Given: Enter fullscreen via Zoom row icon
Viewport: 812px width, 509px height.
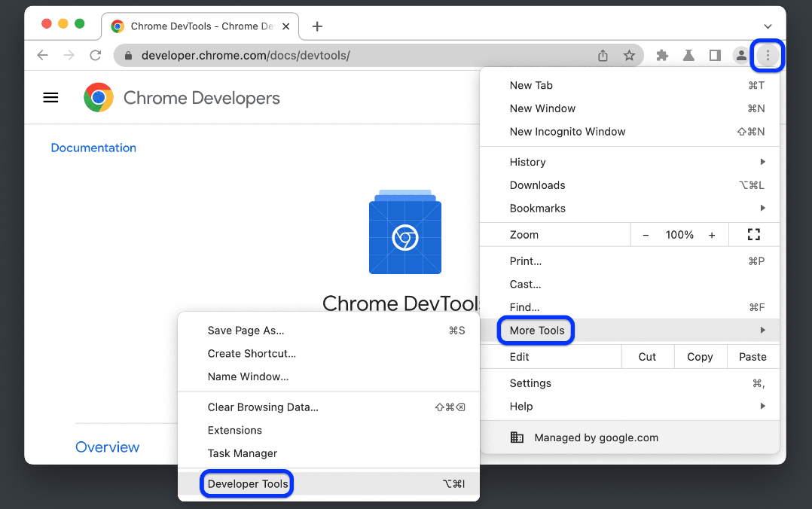Looking at the screenshot, I should [753, 235].
